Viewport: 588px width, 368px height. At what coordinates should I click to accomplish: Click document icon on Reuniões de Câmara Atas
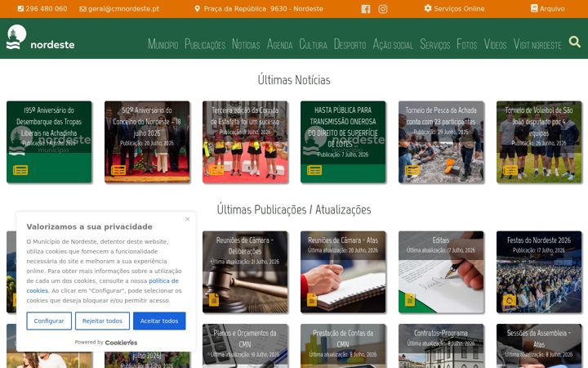coord(312,299)
